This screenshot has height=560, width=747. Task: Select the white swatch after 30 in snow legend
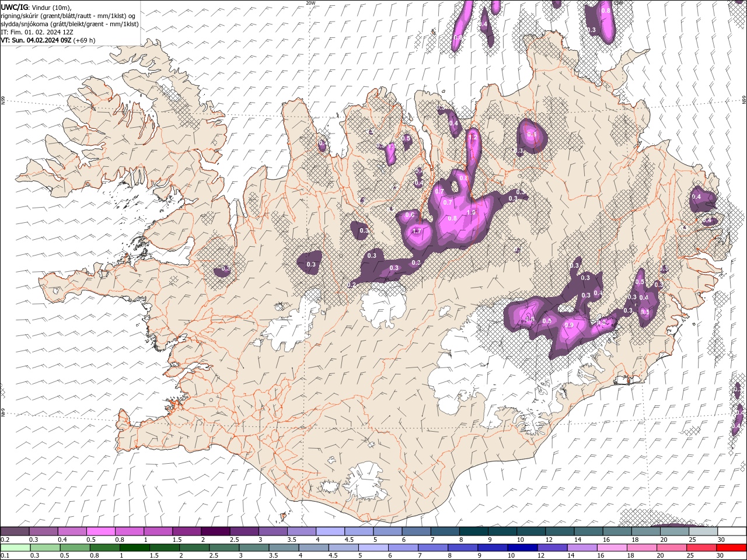click(732, 531)
